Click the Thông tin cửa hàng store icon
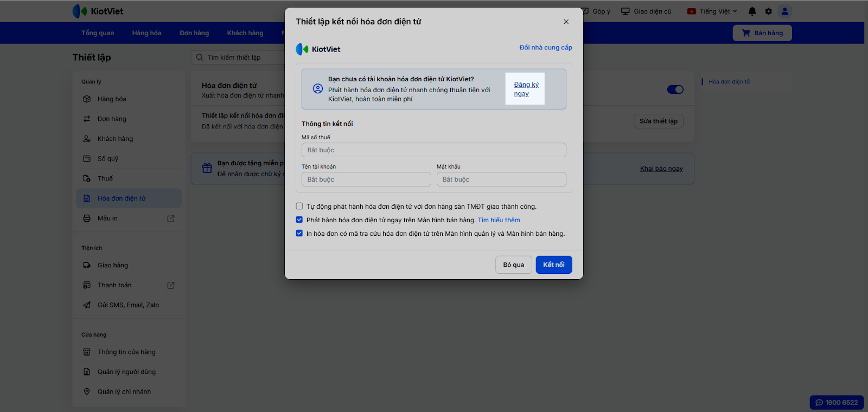The width and height of the screenshot is (868, 412). click(x=87, y=352)
